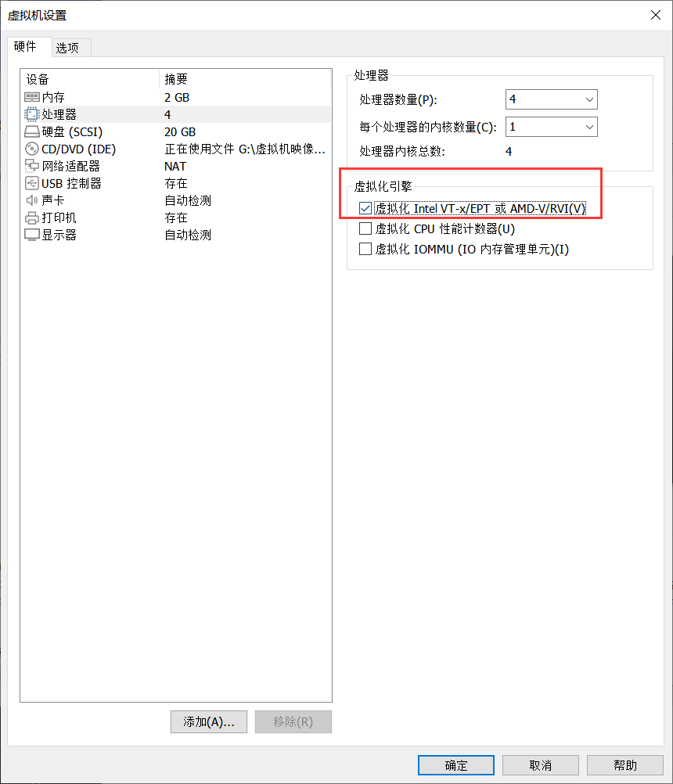Select the 打印机 printer icon
This screenshot has width=673, height=784.
pyautogui.click(x=32, y=218)
